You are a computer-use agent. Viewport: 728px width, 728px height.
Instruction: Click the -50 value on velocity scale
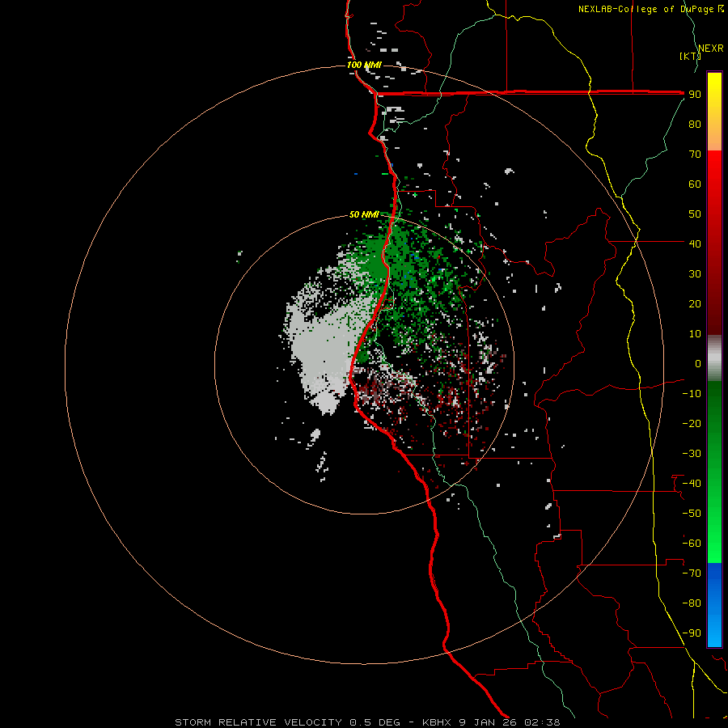point(692,514)
